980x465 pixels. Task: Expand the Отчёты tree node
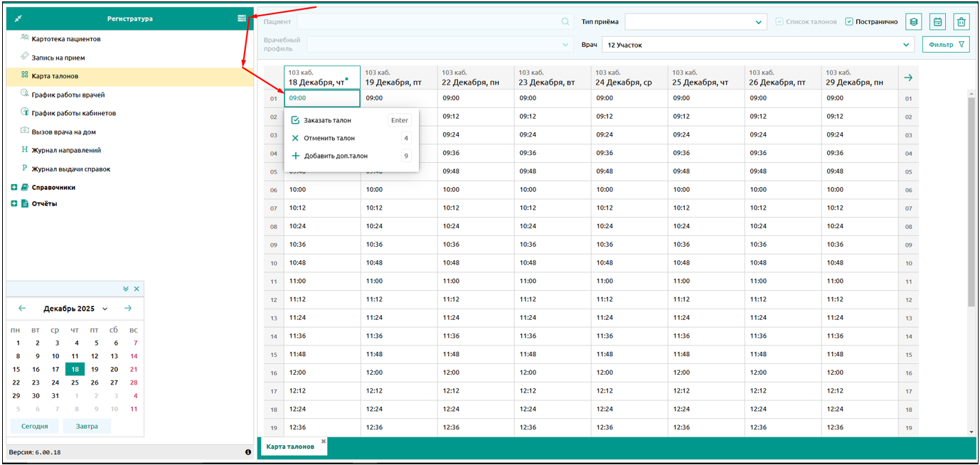14,204
